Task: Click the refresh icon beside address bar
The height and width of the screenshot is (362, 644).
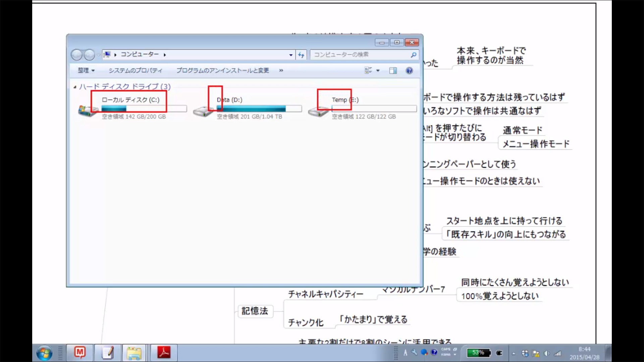Action: (x=301, y=55)
